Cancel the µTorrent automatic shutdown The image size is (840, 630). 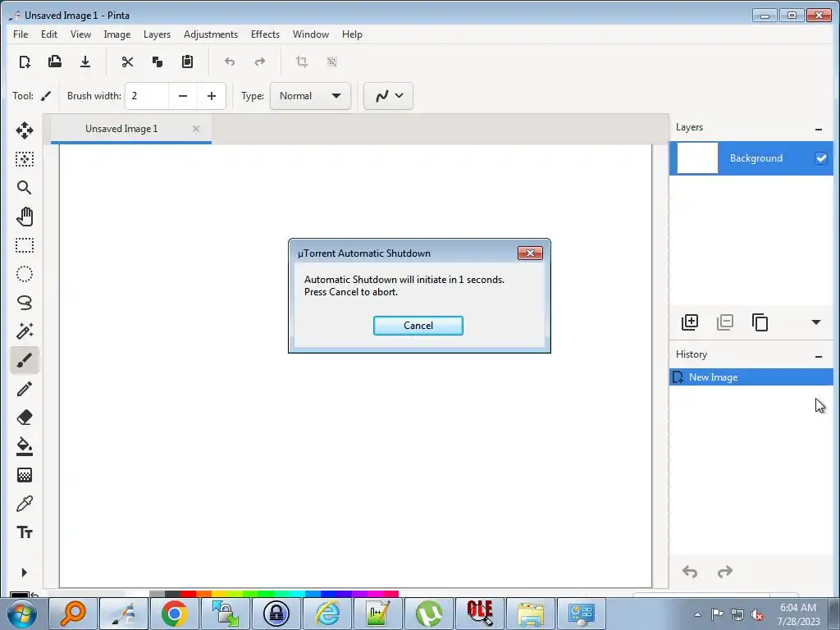418,325
